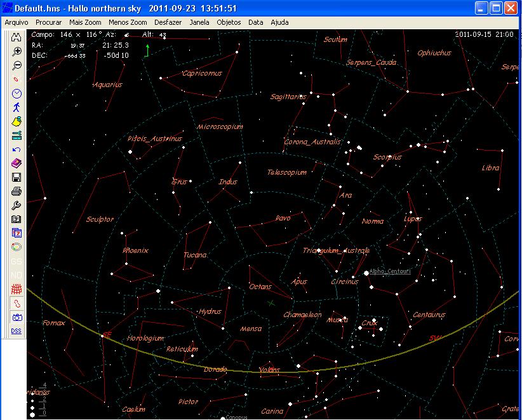This screenshot has height=420, width=522.
Task: Click the Canopus star label
Action: pyautogui.click(x=236, y=417)
